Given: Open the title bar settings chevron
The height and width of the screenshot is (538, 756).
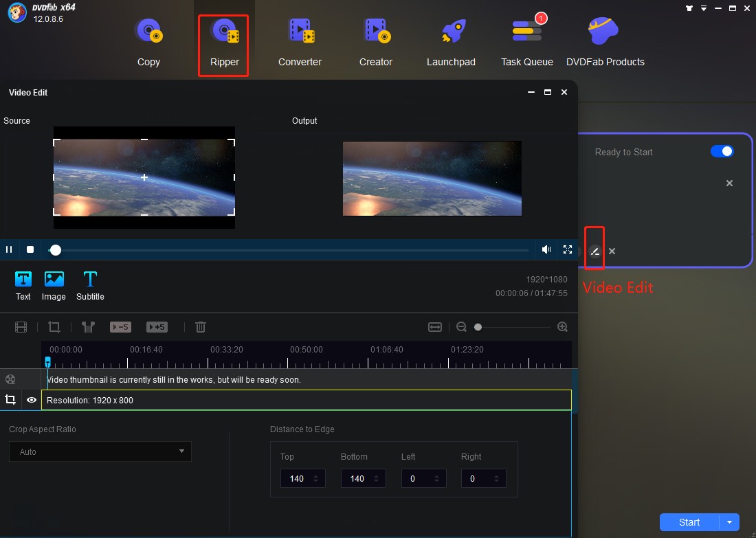Looking at the screenshot, I should click(x=703, y=8).
